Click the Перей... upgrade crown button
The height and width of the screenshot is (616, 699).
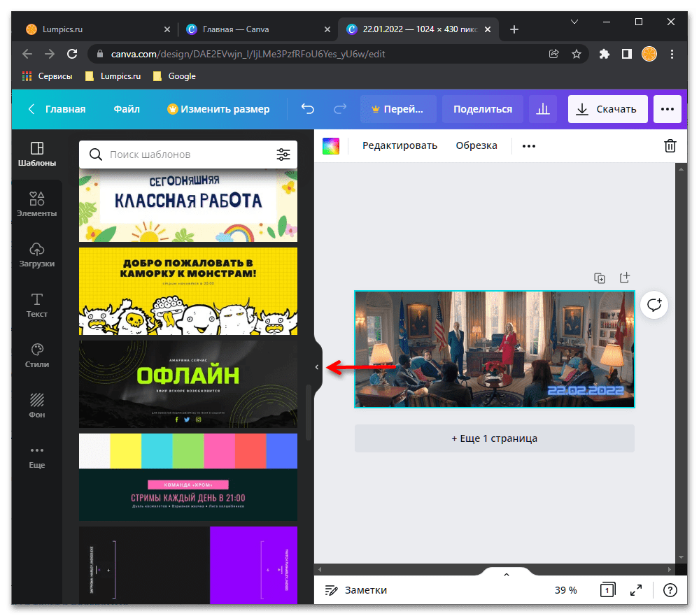398,108
